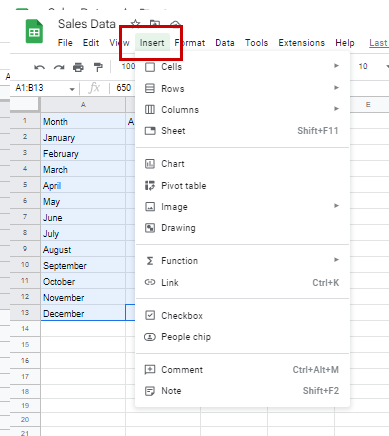Open the zoom level dropdown
Image resolution: width=389 pixels, height=436 pixels.
(x=128, y=66)
